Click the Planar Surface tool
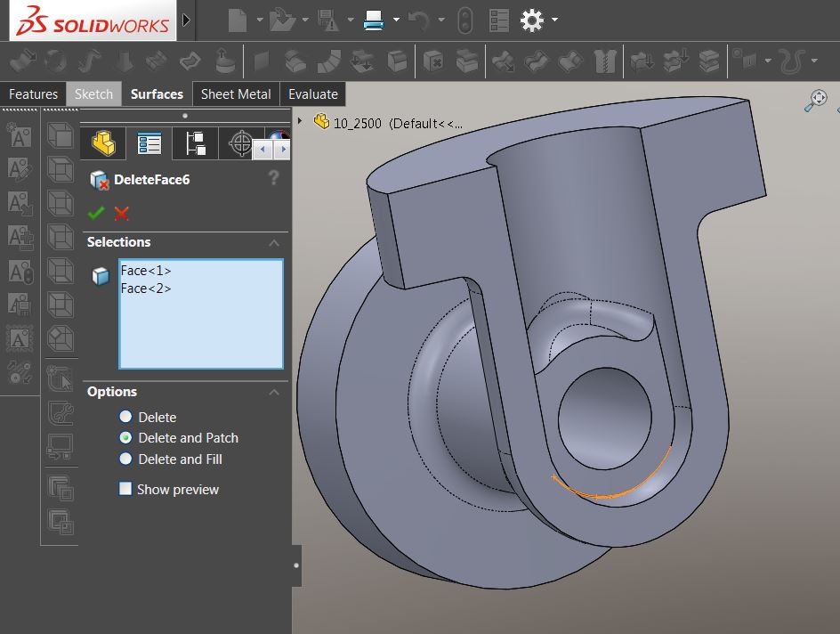The image size is (840, 634). click(261, 61)
